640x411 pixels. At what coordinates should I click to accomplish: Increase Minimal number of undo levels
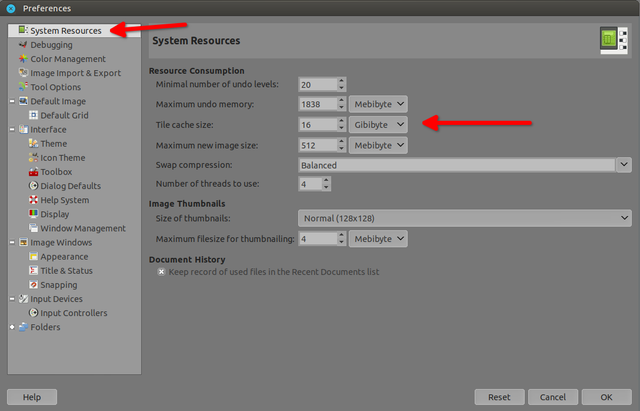click(342, 81)
